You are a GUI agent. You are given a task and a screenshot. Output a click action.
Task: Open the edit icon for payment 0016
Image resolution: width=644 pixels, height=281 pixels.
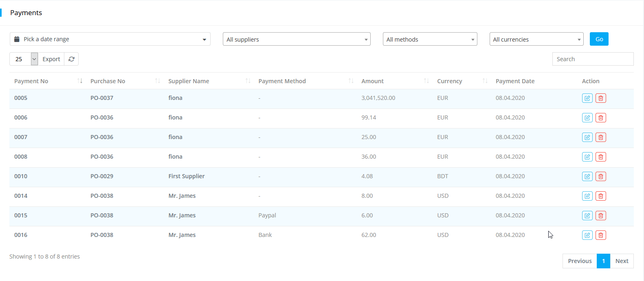587,235
